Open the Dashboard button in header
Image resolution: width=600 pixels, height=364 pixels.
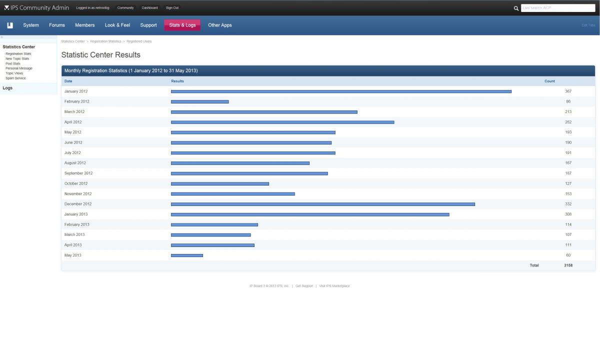pyautogui.click(x=149, y=7)
